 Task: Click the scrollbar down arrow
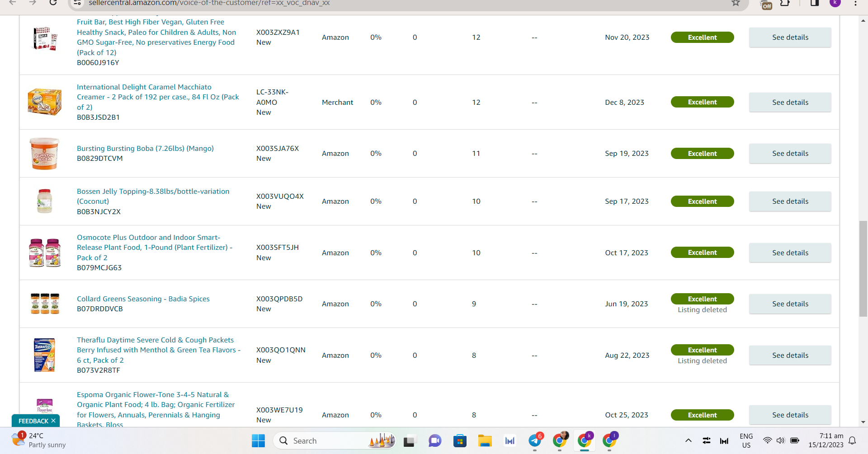tap(863, 422)
